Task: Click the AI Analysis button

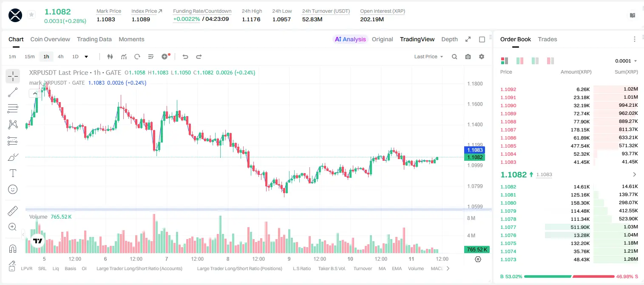Action: [350, 39]
